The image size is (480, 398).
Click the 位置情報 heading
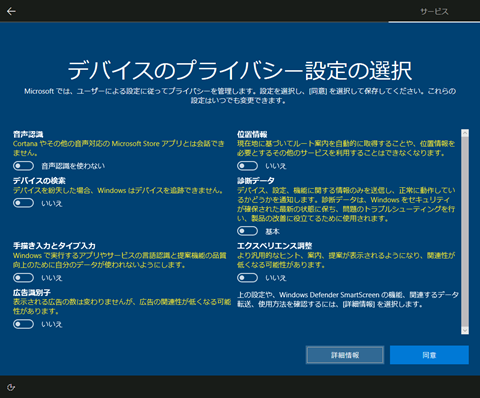pyautogui.click(x=252, y=134)
